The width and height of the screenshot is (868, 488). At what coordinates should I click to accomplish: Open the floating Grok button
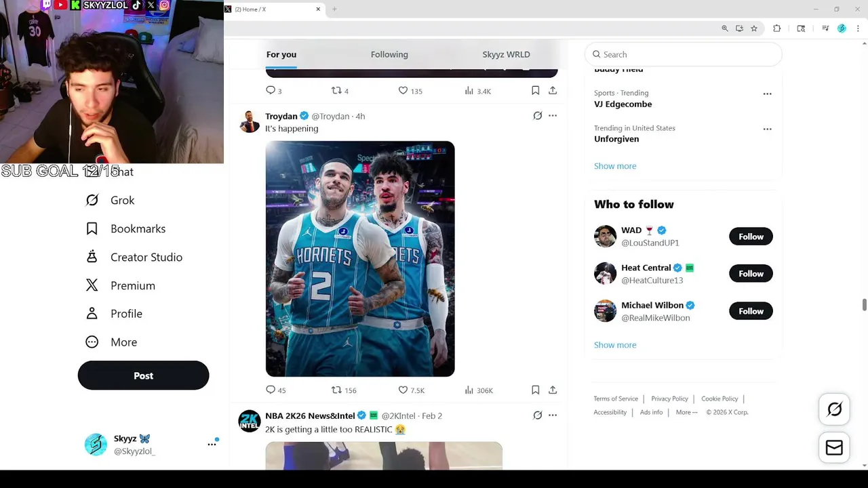(x=834, y=409)
